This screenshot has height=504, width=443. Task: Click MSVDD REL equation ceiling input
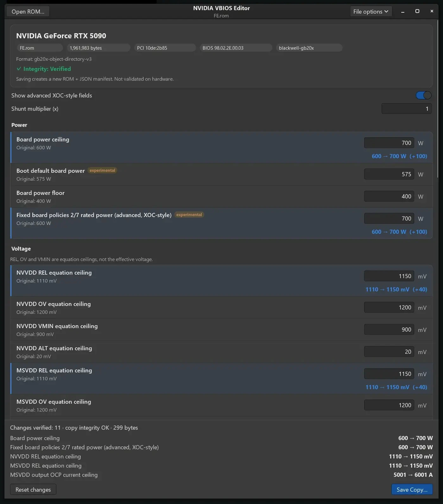(x=389, y=374)
